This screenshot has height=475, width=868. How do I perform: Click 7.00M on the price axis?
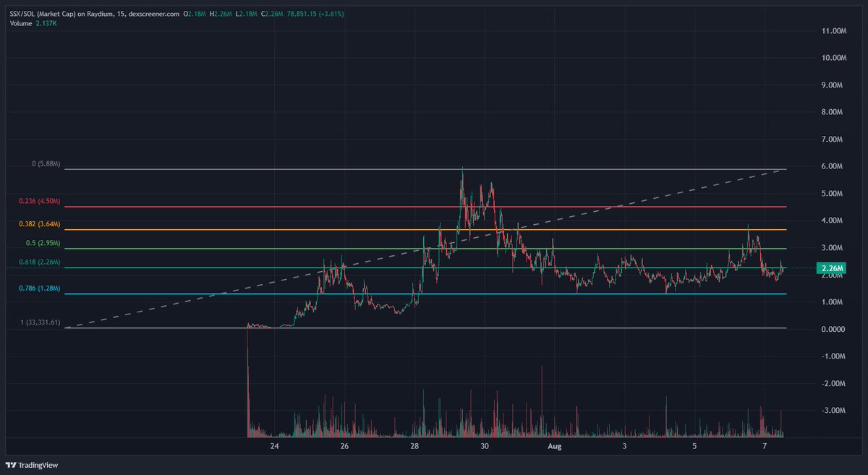tap(831, 140)
